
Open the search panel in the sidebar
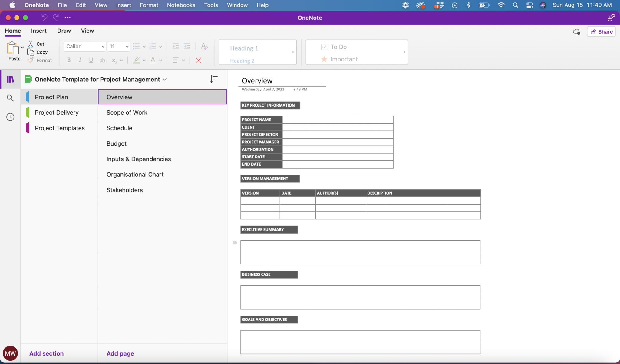point(10,98)
